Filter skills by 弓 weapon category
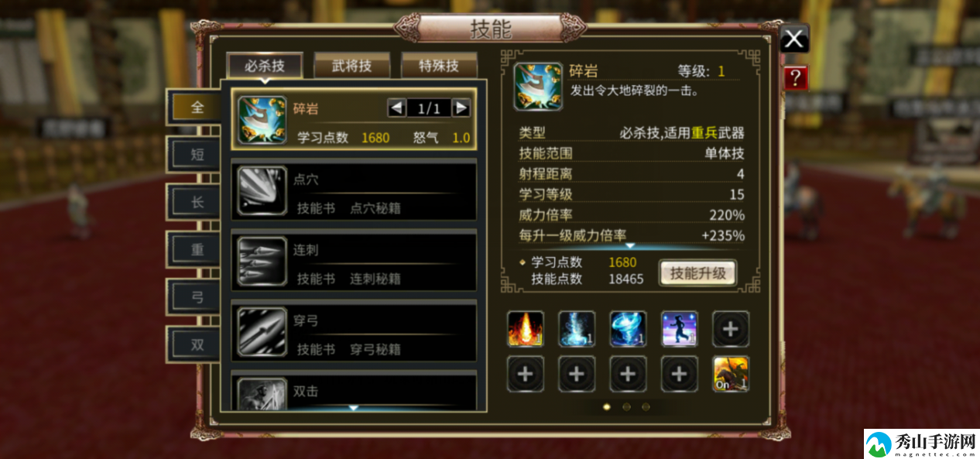980x459 pixels. tap(197, 296)
